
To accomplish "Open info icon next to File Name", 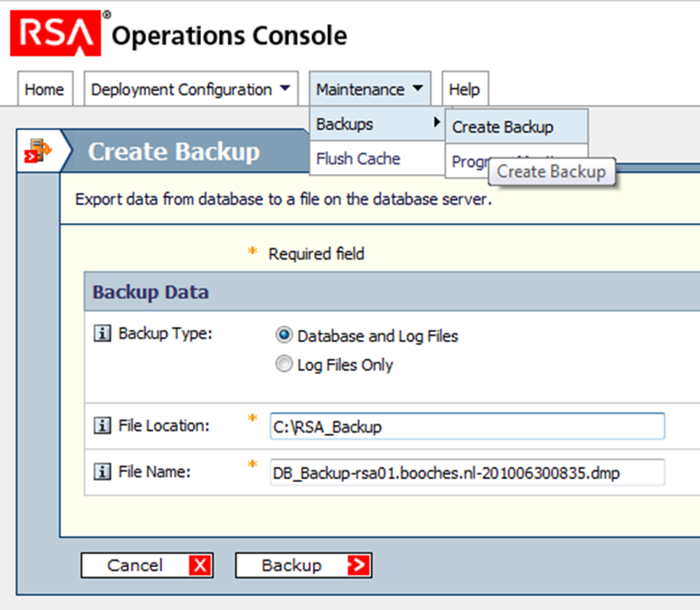I will tap(102, 472).
